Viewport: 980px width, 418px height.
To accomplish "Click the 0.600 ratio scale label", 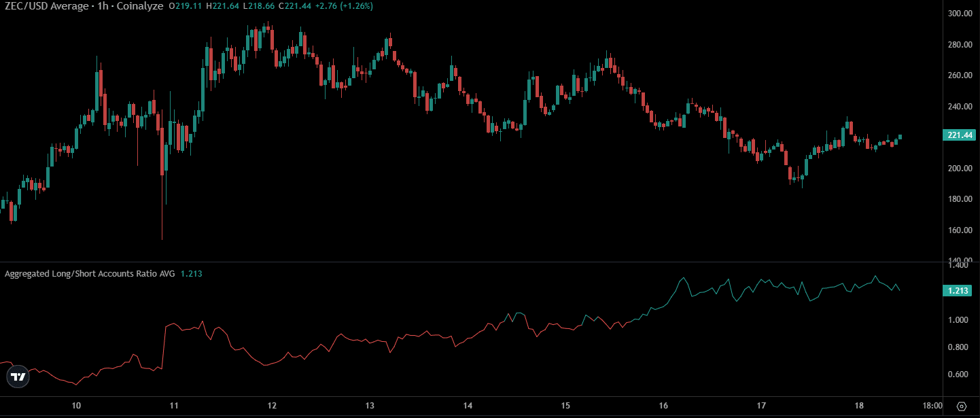I will coord(959,375).
